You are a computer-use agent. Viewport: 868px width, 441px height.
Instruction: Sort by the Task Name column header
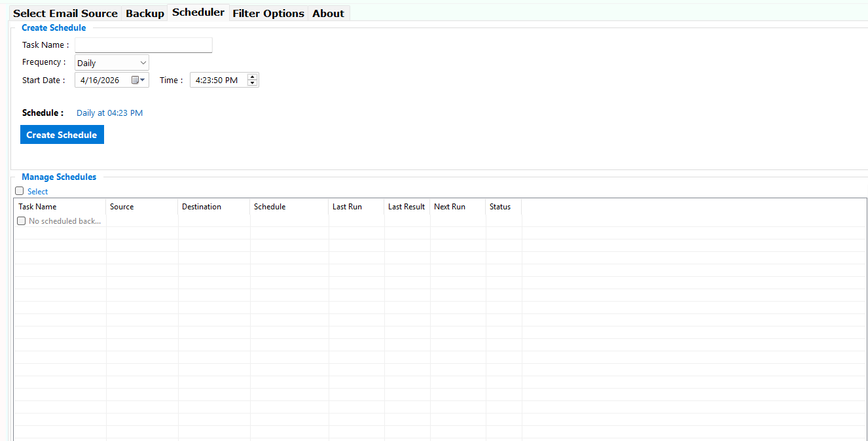[x=60, y=207]
